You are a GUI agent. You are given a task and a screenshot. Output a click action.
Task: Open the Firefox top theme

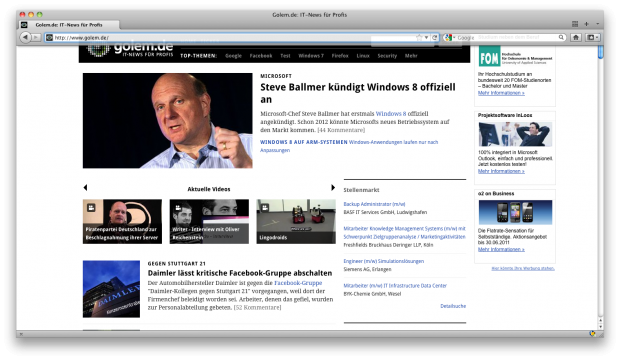[340, 56]
